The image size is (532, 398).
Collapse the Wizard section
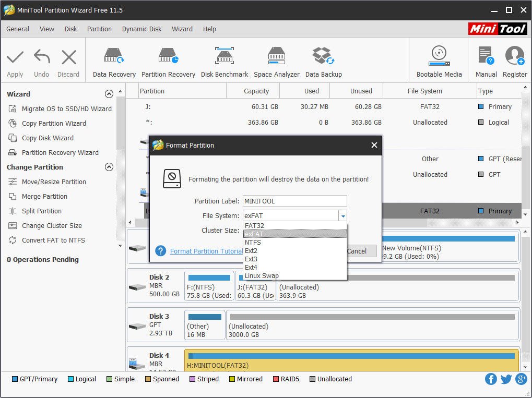109,94
